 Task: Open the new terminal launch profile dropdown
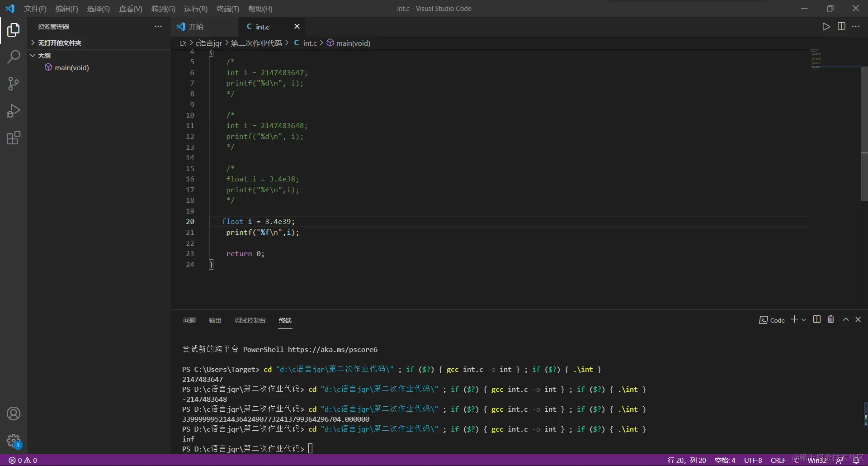pyautogui.click(x=804, y=320)
